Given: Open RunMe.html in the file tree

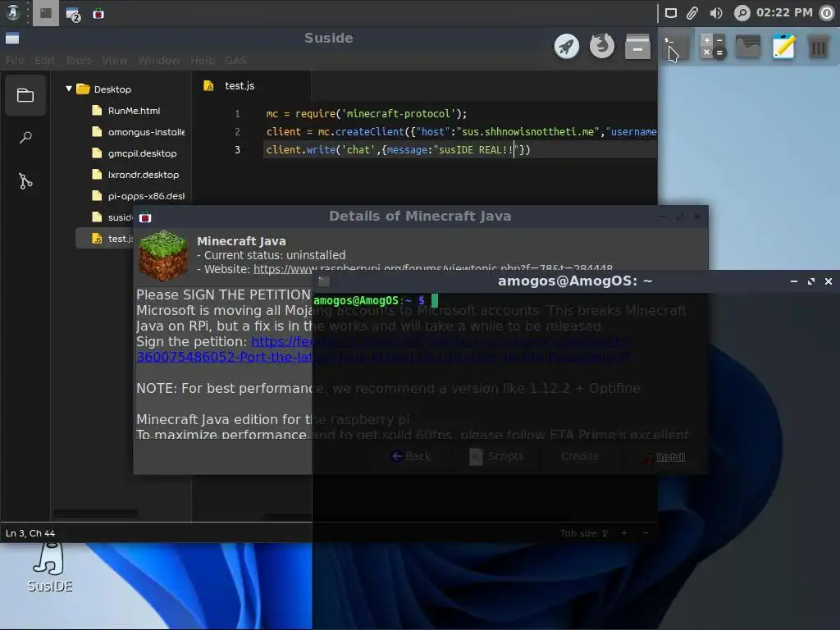Looking at the screenshot, I should (x=134, y=111).
